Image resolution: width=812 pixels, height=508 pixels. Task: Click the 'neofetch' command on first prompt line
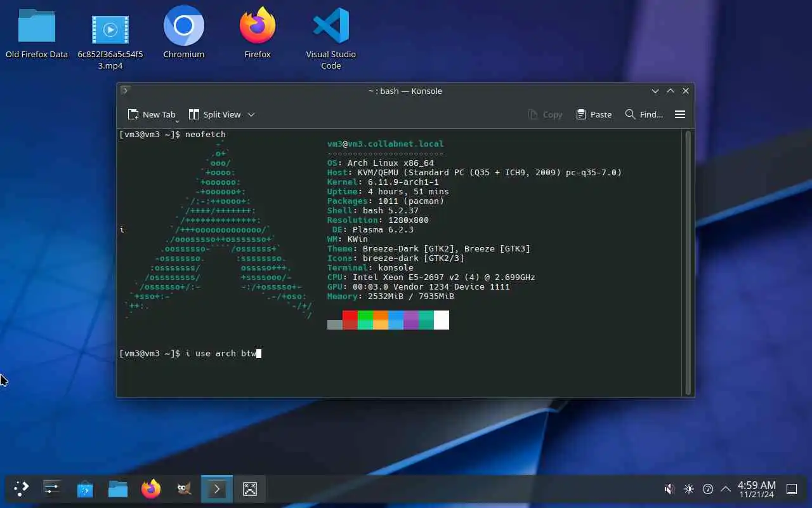click(206, 135)
